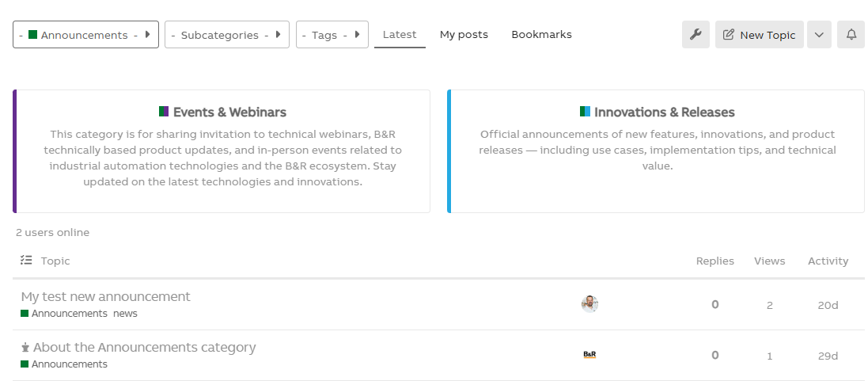Select the "news" tag link
The image size is (868, 381).
tap(125, 314)
